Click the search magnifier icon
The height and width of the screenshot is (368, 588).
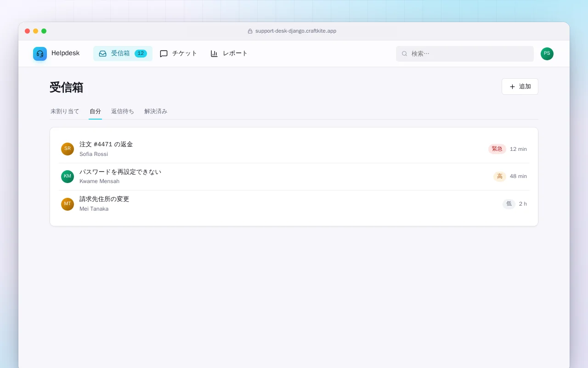click(x=405, y=54)
